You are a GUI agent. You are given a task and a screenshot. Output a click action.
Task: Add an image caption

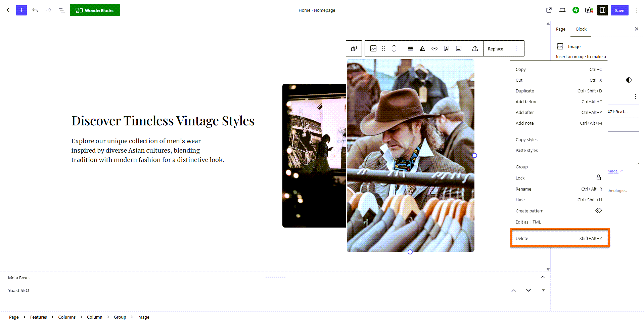(459, 48)
